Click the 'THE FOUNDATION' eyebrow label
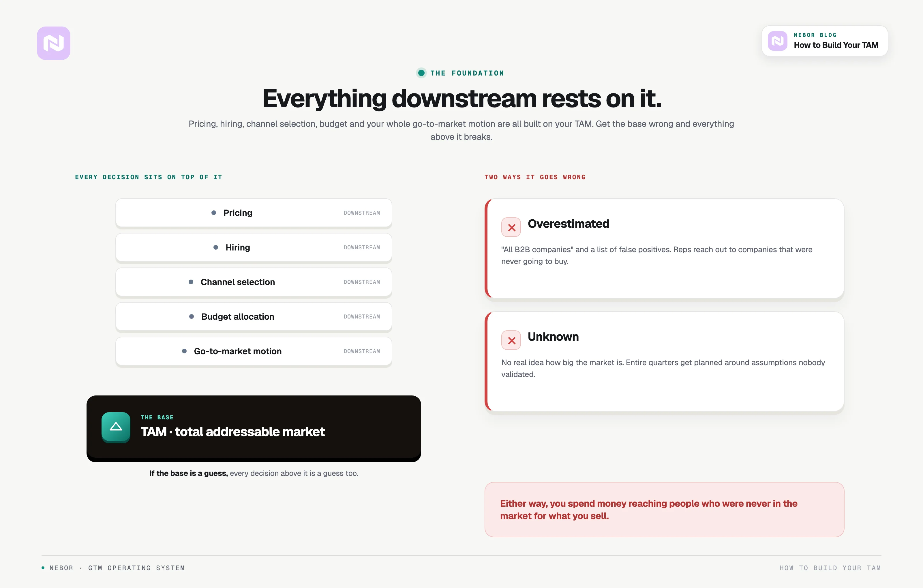Image resolution: width=923 pixels, height=588 pixels. (467, 73)
